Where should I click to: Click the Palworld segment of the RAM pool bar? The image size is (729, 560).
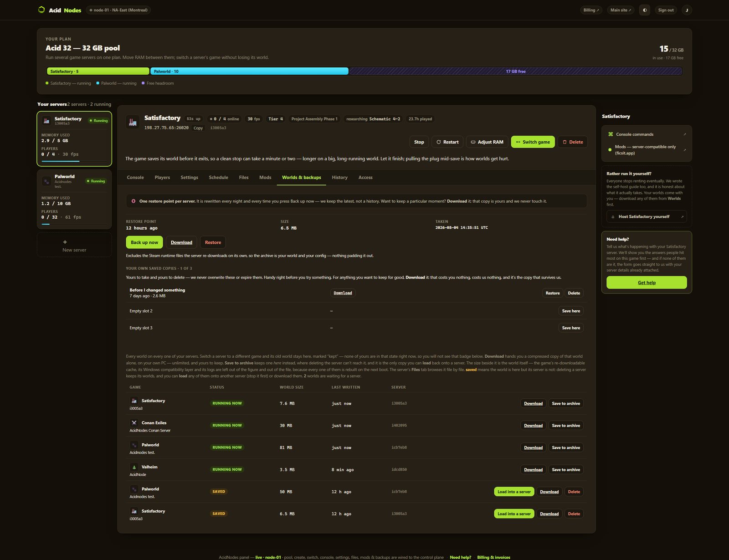coord(249,71)
